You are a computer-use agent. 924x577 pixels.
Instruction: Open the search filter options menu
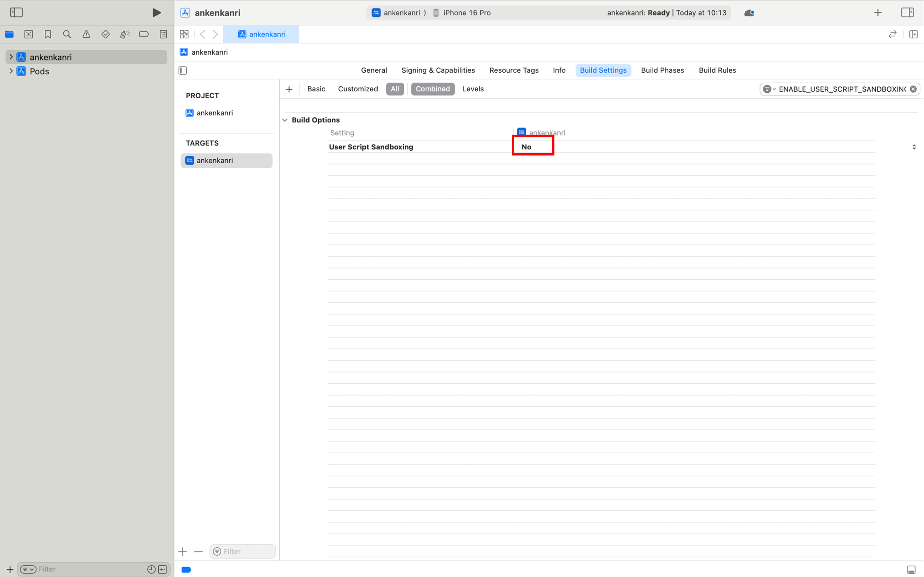(x=769, y=89)
